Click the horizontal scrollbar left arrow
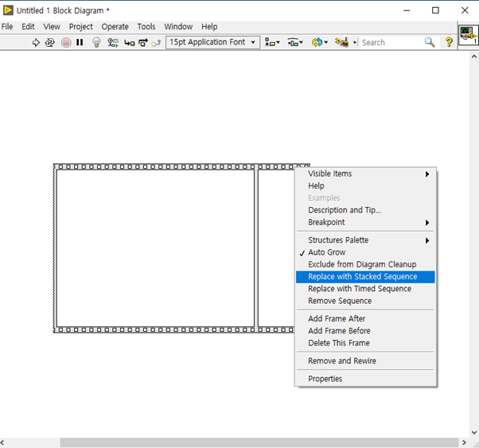Screen dimensions: 479x448 (x=2, y=442)
